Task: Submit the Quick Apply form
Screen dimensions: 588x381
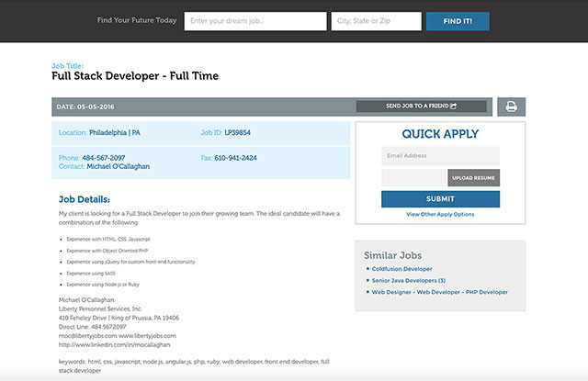Action: [x=440, y=198]
